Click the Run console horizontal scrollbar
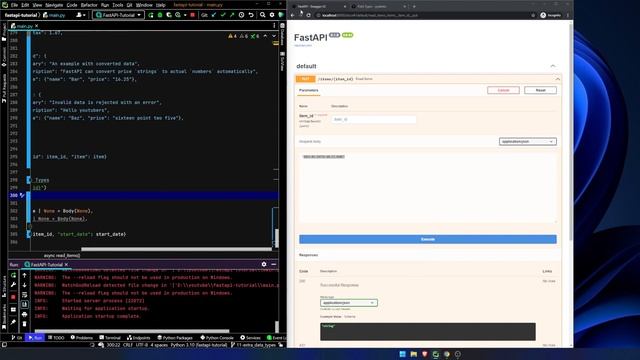This screenshot has height=360, width=640. 132,331
